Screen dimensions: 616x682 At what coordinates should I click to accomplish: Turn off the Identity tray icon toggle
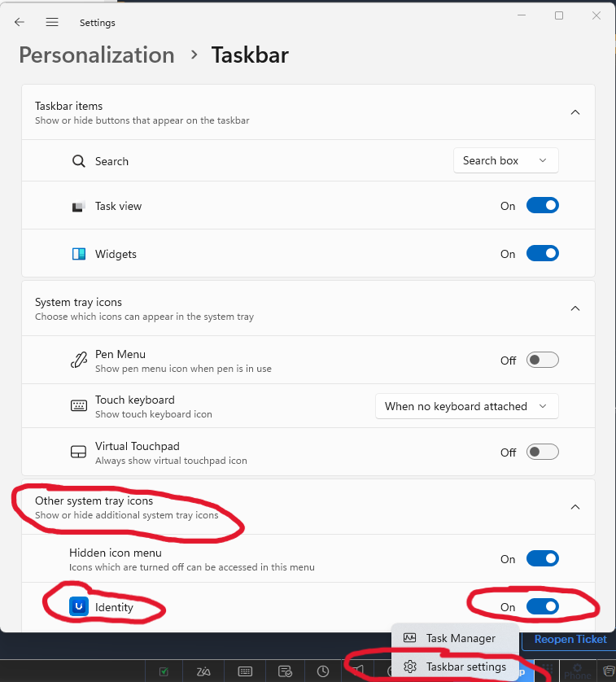[542, 606]
